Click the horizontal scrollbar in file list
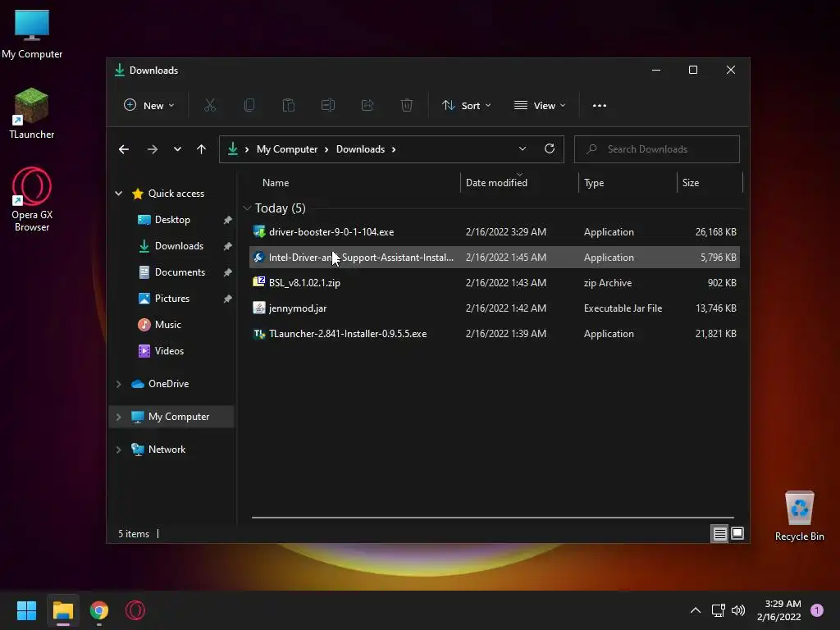 (493, 518)
